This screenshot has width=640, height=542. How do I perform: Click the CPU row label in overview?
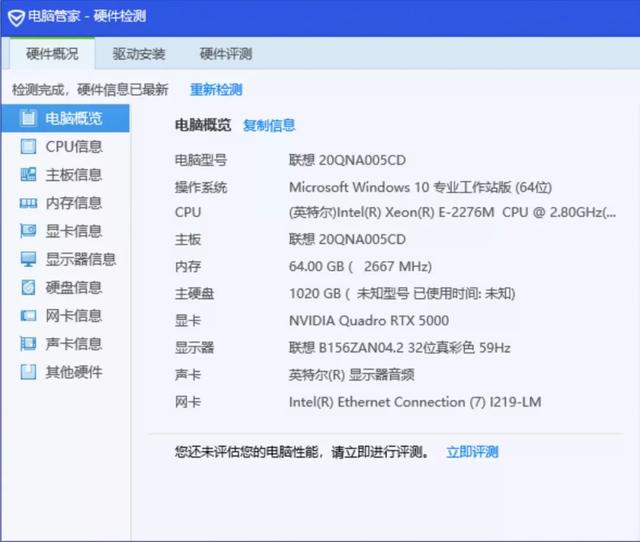(188, 212)
